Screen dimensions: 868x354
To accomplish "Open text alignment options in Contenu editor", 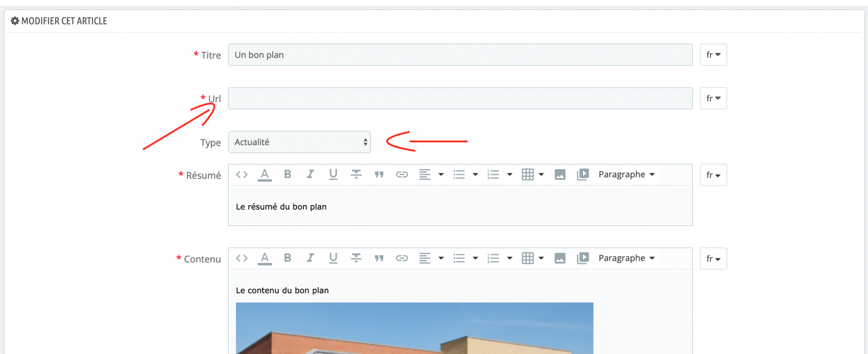I will coord(431,258).
